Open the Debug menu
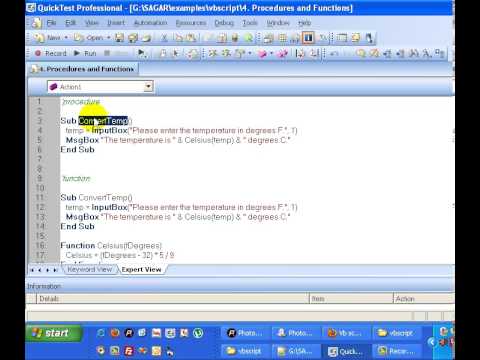 pyautogui.click(x=224, y=23)
